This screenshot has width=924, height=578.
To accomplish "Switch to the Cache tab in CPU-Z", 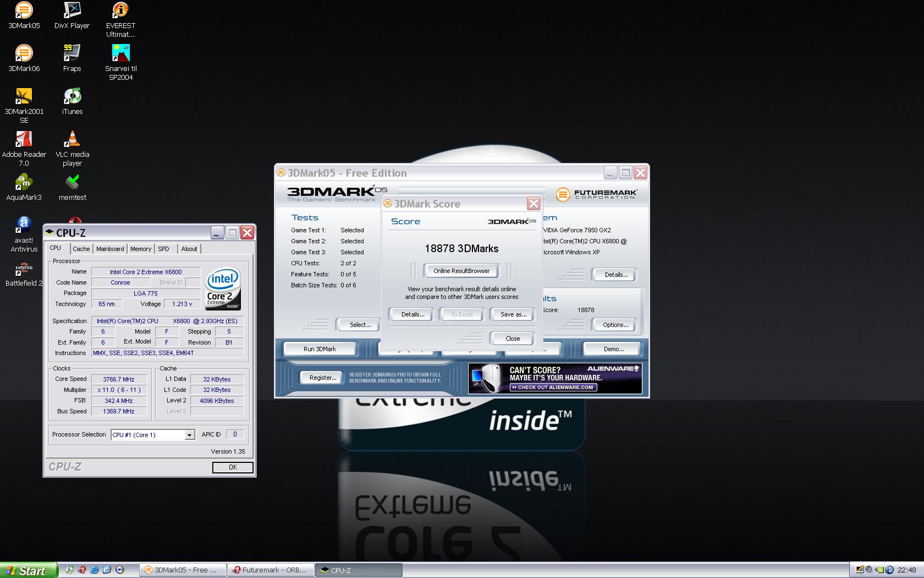I will click(81, 249).
